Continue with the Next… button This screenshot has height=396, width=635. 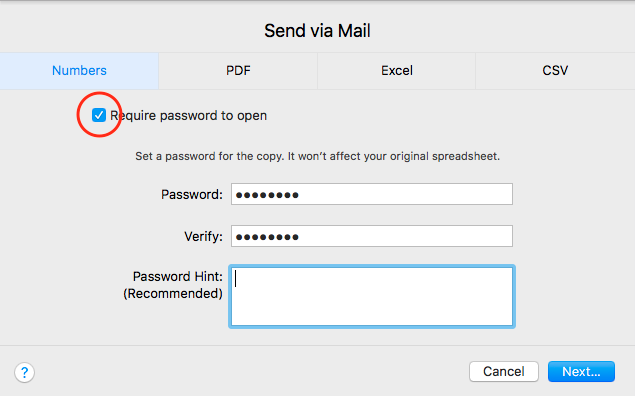tap(581, 371)
